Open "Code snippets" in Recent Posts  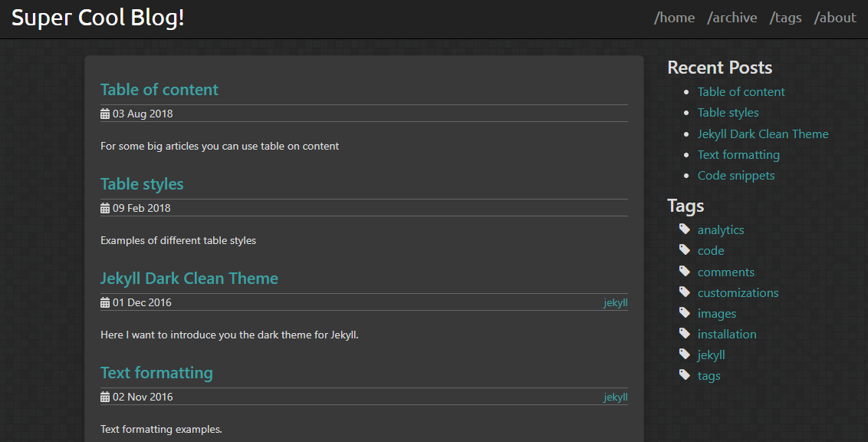[x=735, y=176]
